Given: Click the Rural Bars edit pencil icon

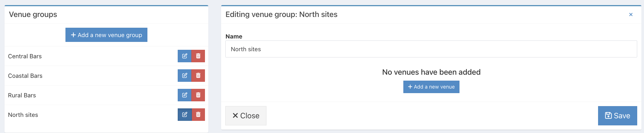Looking at the screenshot, I should [x=185, y=95].
